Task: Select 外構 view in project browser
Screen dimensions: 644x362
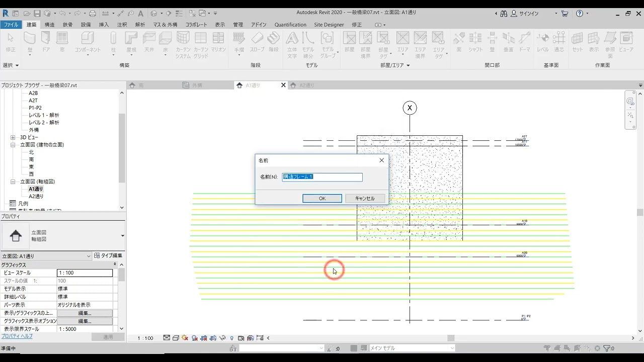Action: coord(34,130)
